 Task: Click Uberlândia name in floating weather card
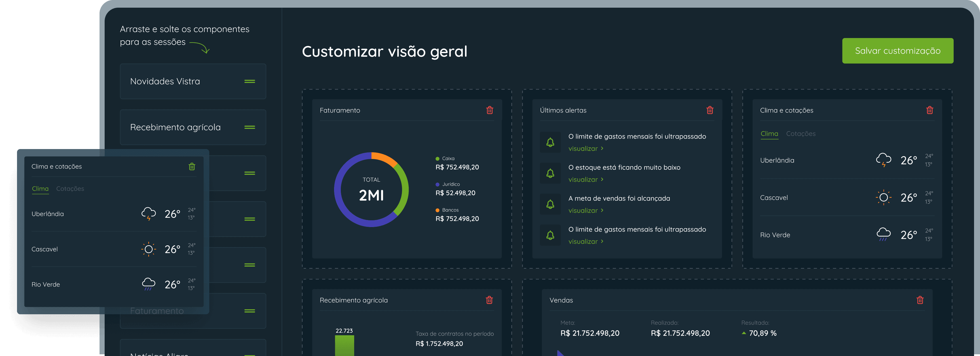pyautogui.click(x=48, y=214)
